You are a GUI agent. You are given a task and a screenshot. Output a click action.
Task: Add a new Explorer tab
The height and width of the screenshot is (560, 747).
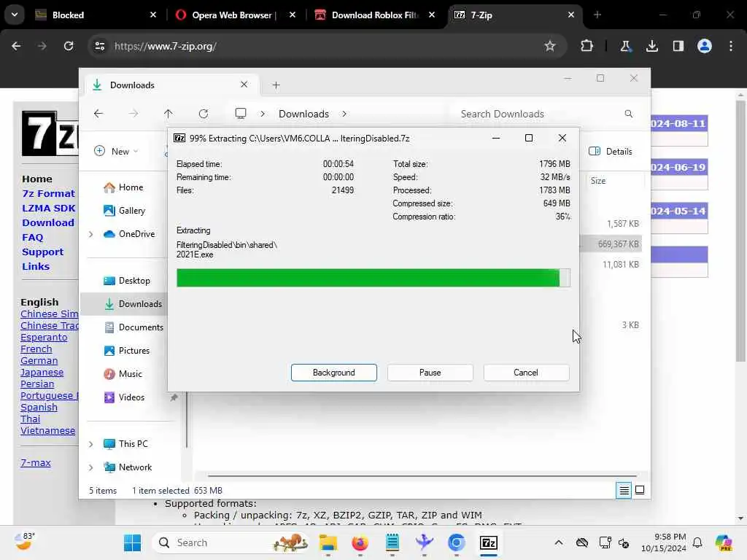click(x=276, y=85)
